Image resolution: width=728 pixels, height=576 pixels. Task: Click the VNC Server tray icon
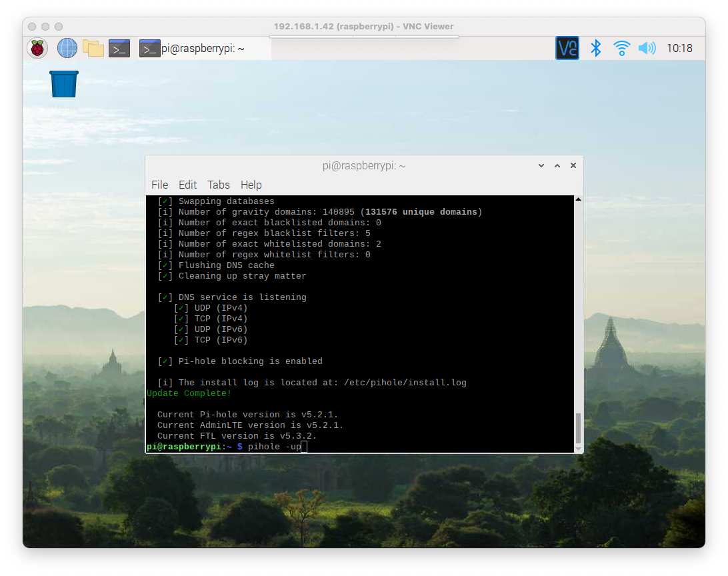(567, 48)
